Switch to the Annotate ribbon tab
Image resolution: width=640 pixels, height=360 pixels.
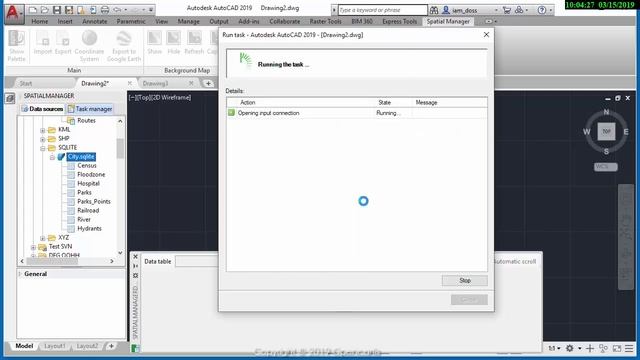(x=95, y=21)
